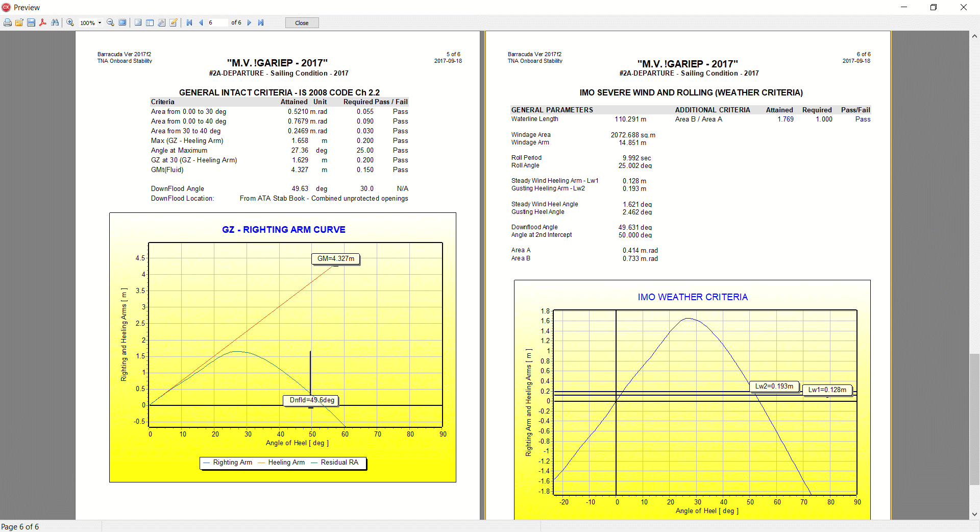
Task: Expand the 100% zoom level dropdown
Action: coord(100,22)
